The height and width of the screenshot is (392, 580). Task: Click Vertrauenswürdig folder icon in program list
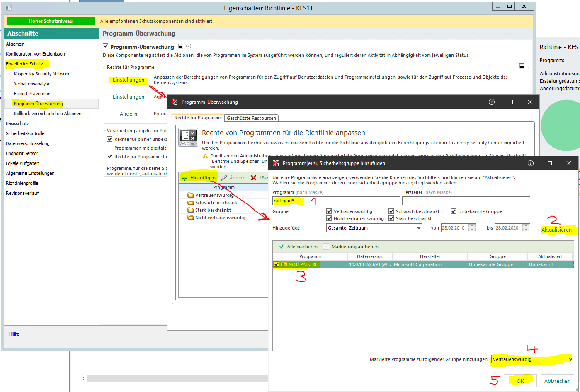pyautogui.click(x=191, y=195)
